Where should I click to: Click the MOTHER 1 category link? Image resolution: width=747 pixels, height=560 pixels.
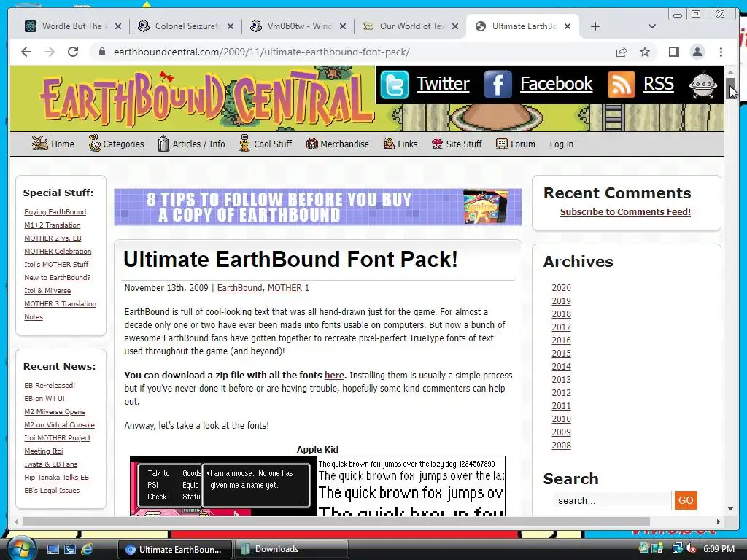[x=288, y=287]
